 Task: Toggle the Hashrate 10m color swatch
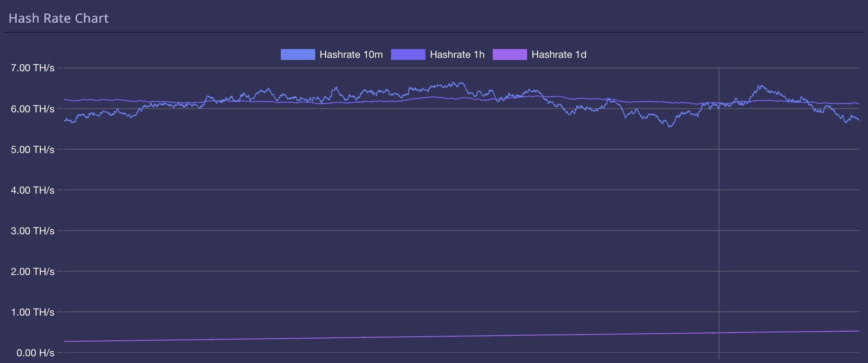(298, 54)
